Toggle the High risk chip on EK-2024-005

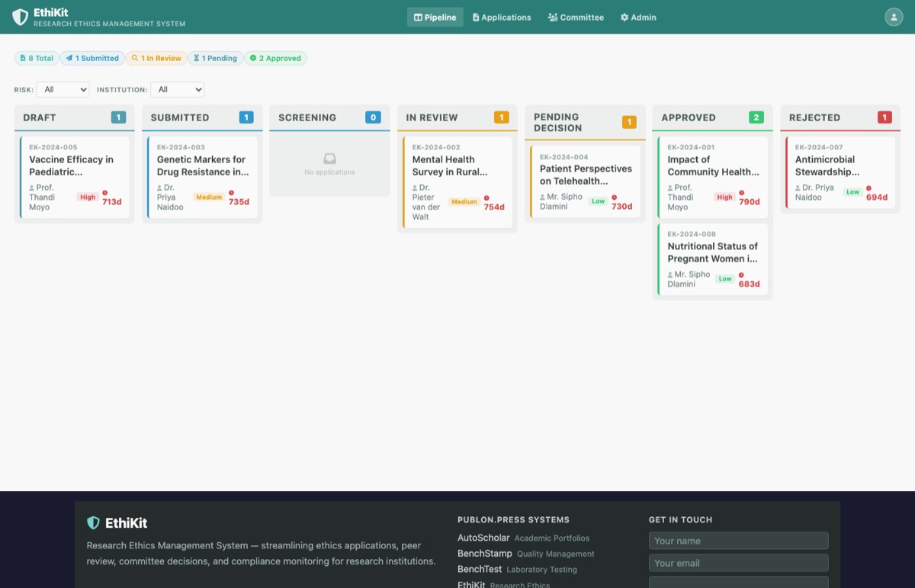click(87, 197)
